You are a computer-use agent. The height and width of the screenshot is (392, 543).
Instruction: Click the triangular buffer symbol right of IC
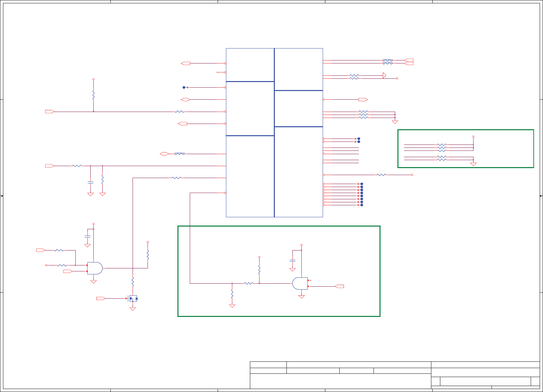click(384, 75)
